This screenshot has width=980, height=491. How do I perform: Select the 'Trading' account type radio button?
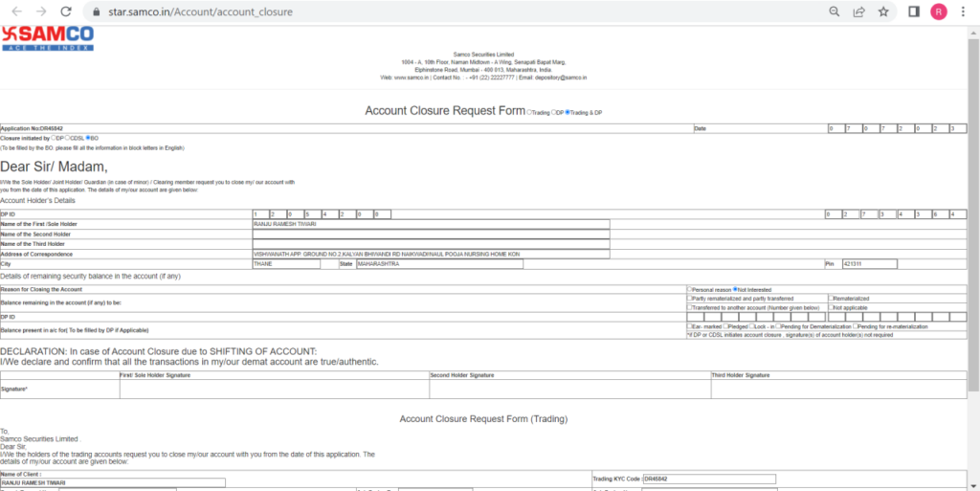[530, 113]
